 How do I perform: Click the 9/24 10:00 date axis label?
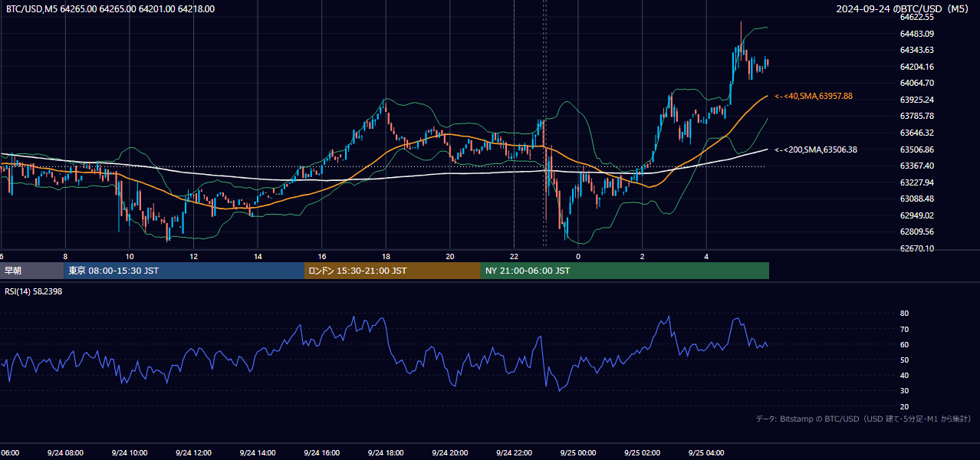(x=130, y=453)
